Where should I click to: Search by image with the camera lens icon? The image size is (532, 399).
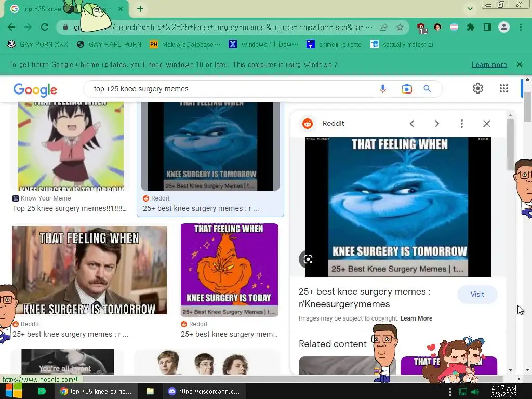[x=406, y=89]
